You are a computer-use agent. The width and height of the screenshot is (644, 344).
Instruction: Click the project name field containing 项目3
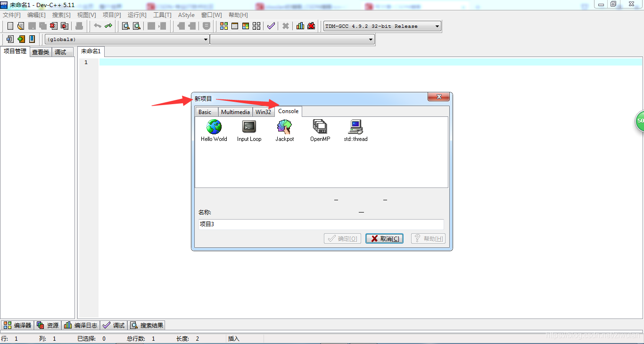[x=321, y=224]
